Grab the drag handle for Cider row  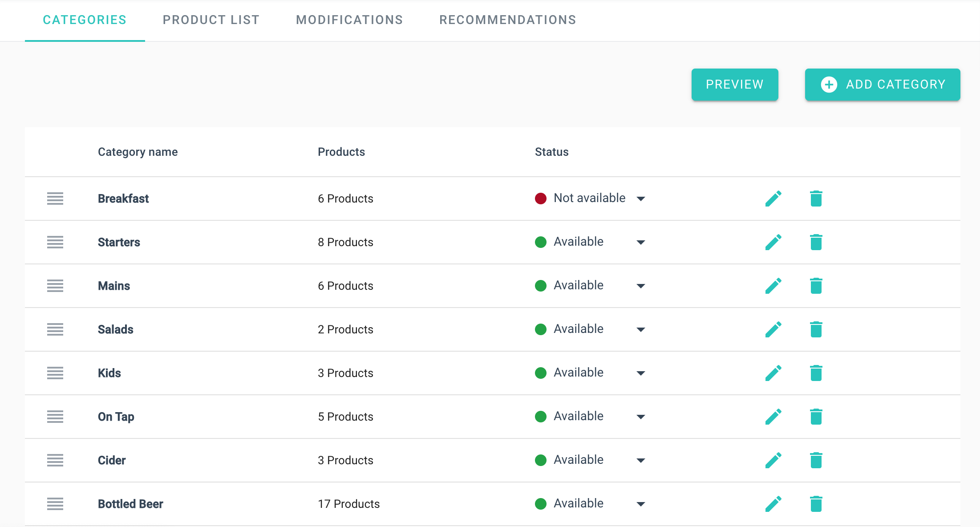[55, 460]
